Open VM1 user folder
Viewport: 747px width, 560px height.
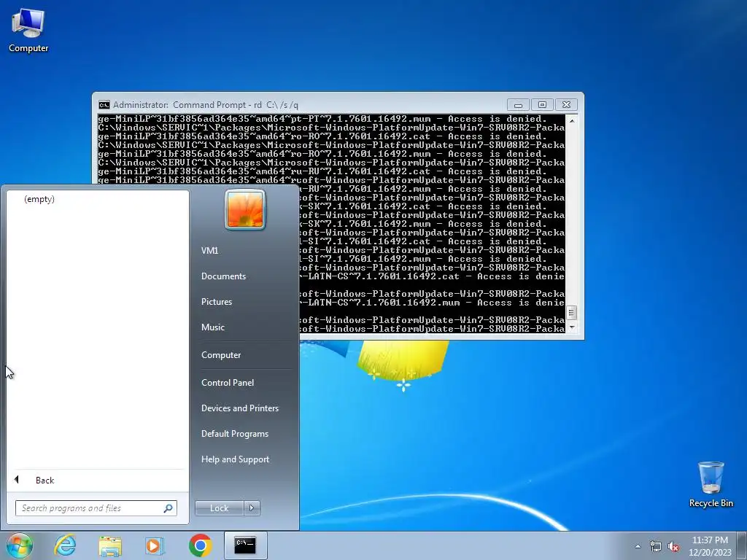(209, 251)
